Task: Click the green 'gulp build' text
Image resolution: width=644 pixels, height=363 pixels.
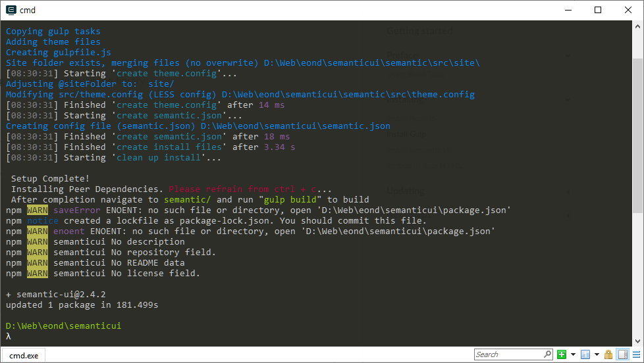Action: [x=290, y=199]
